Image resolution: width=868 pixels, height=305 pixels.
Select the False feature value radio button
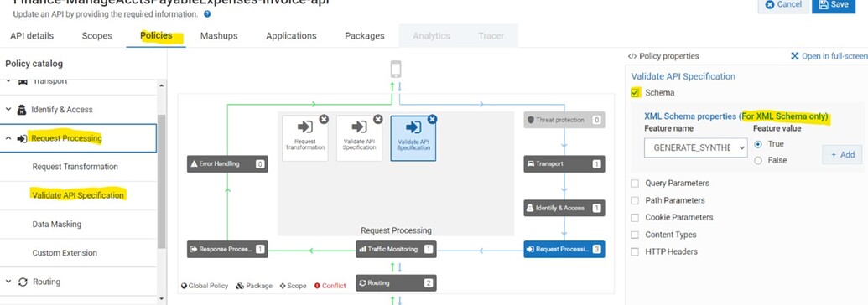[758, 160]
